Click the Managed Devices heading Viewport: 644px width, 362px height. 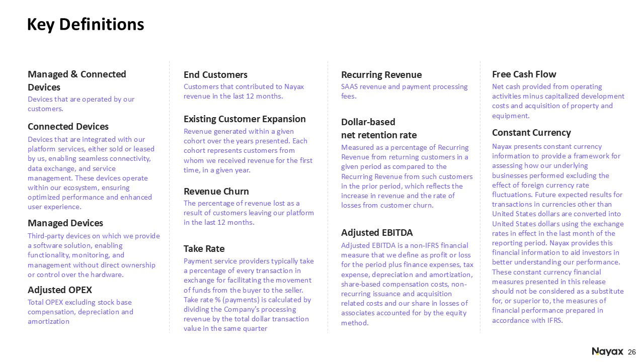[65, 223]
